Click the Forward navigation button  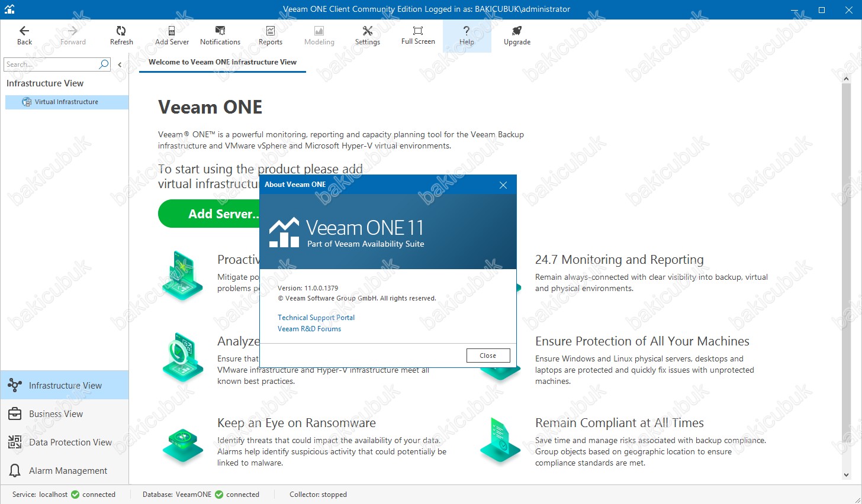pos(73,35)
